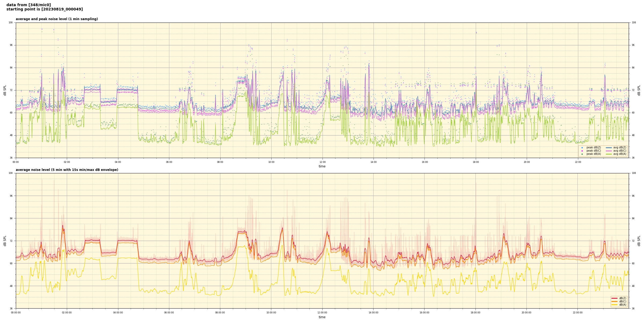Click the peak dB(C) magenta legend marker
644x322 pixels.
(x=582, y=151)
